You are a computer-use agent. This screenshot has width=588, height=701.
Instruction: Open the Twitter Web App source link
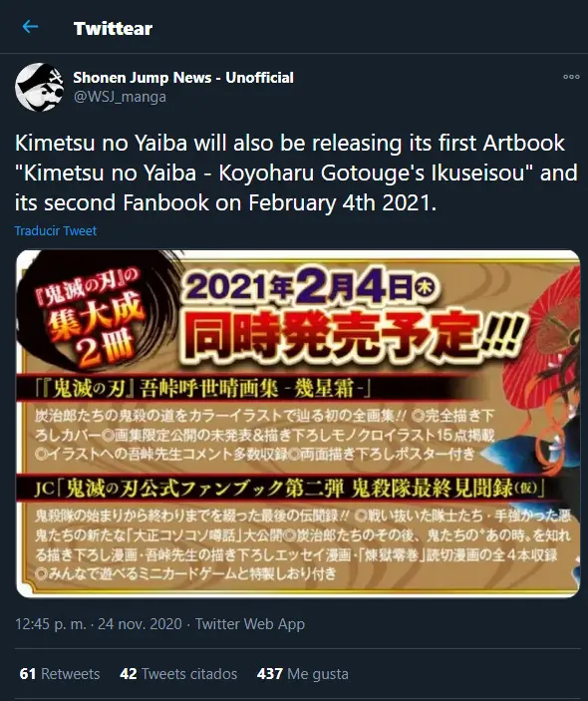coord(250,623)
